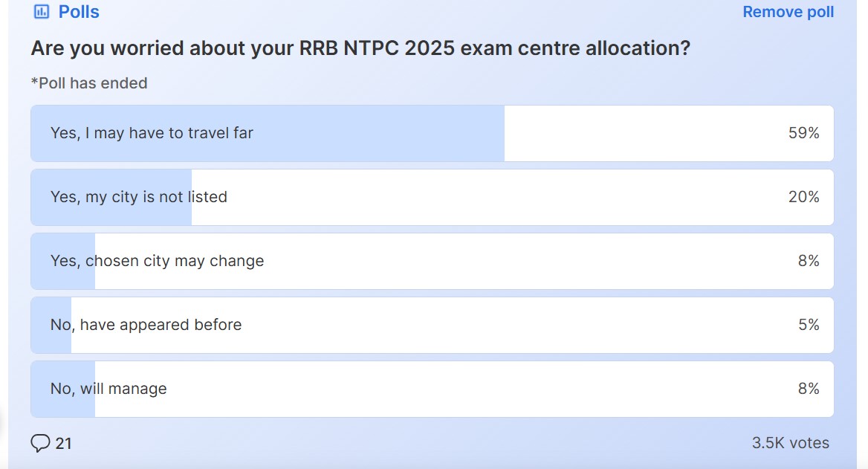Choose 'Yes, chosen city may change'
The image size is (868, 469).
[156, 261]
